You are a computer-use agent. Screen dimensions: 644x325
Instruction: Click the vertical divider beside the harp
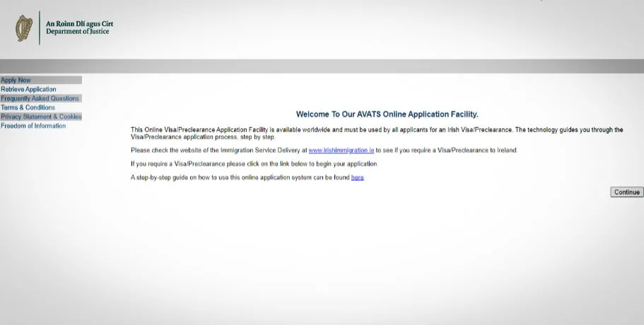[x=40, y=28]
